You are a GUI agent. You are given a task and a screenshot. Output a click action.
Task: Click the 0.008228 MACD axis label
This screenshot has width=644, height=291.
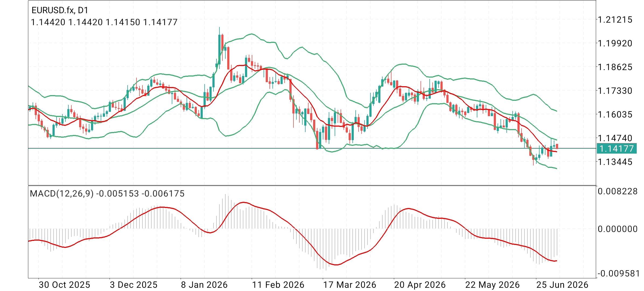point(618,191)
